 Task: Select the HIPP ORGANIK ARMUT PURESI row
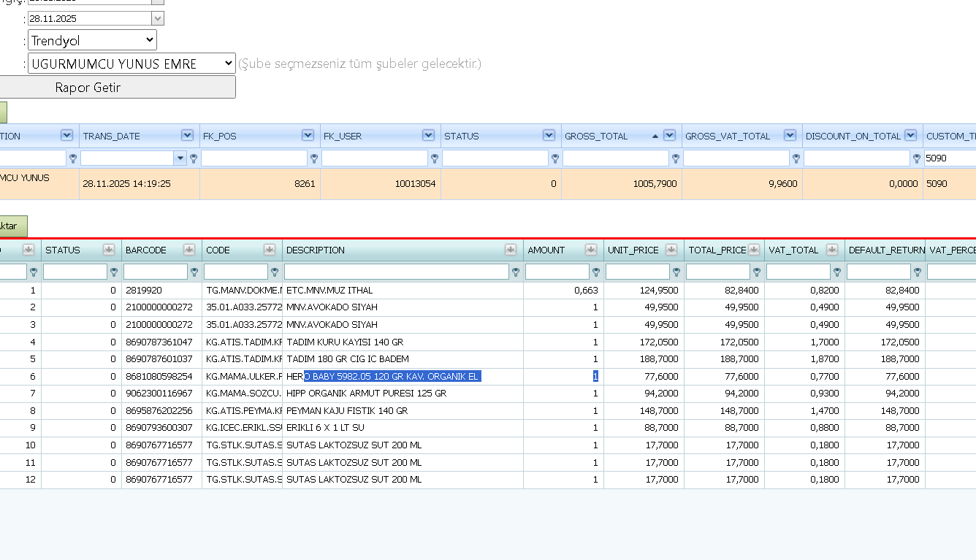coord(488,393)
